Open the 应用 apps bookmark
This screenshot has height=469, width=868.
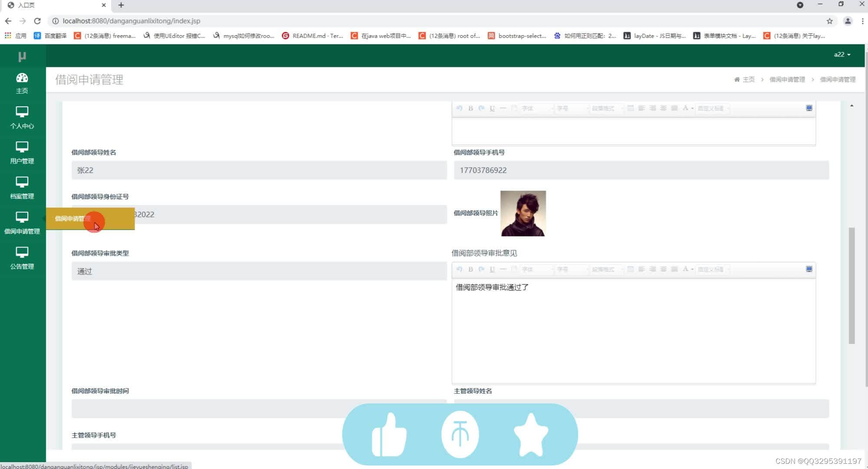(x=16, y=36)
